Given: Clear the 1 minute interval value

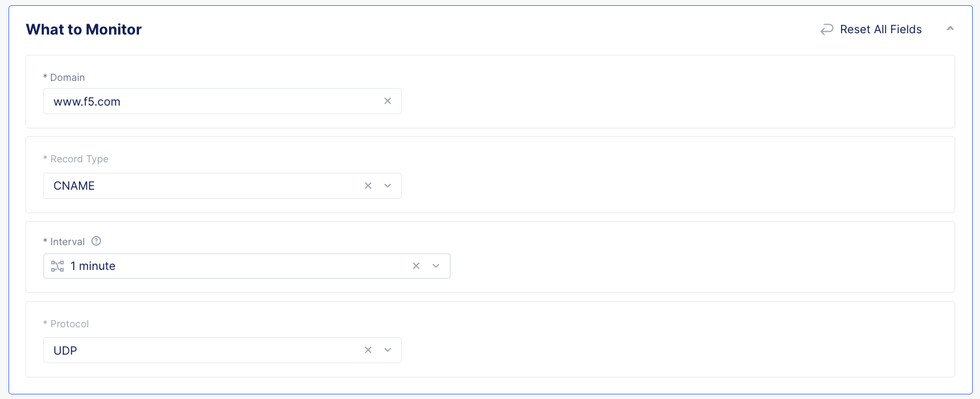Looking at the screenshot, I should pos(416,266).
